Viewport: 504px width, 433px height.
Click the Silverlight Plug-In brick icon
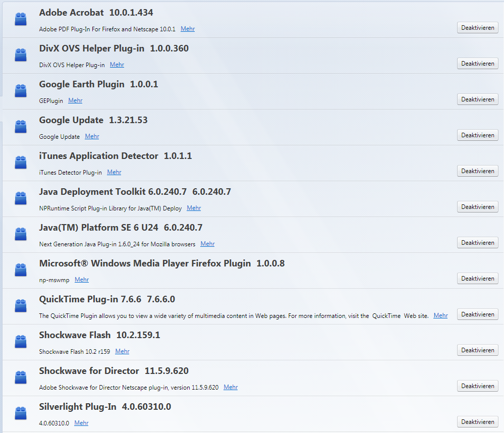(x=21, y=413)
